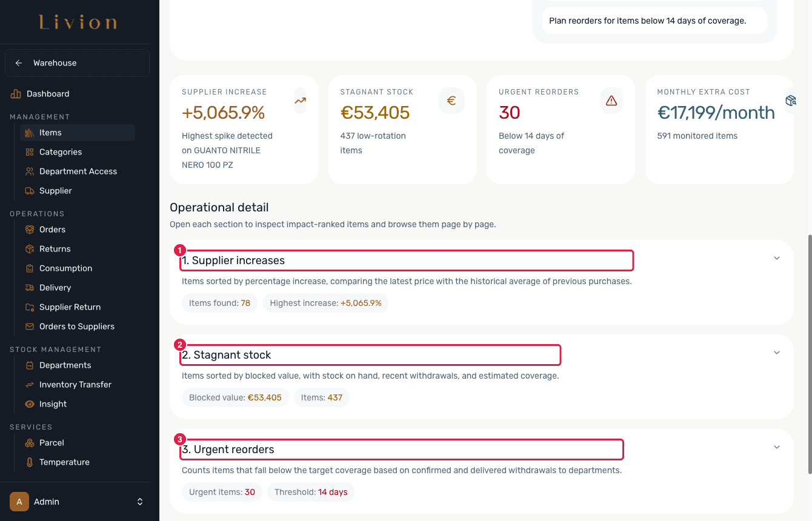The height and width of the screenshot is (521, 812).
Task: Open Returns in Operations
Action: coord(78,249)
